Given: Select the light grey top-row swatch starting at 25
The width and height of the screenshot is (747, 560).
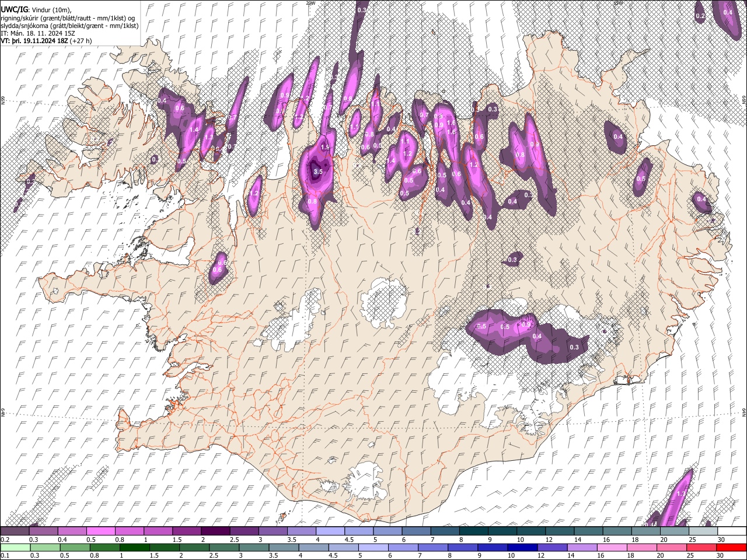Looking at the screenshot, I should (703, 531).
